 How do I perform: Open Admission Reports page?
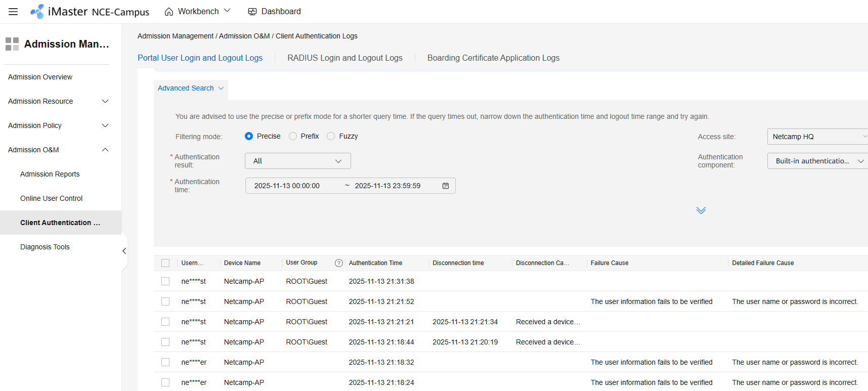click(x=50, y=174)
